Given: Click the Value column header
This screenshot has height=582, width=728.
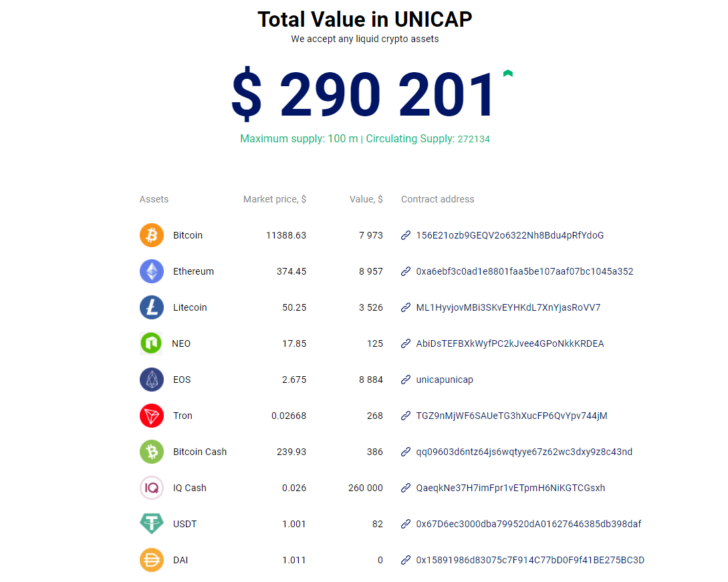Looking at the screenshot, I should [x=366, y=199].
